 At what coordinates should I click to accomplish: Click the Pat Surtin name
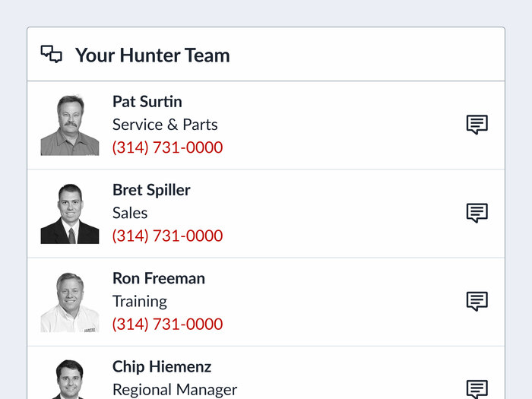point(147,101)
